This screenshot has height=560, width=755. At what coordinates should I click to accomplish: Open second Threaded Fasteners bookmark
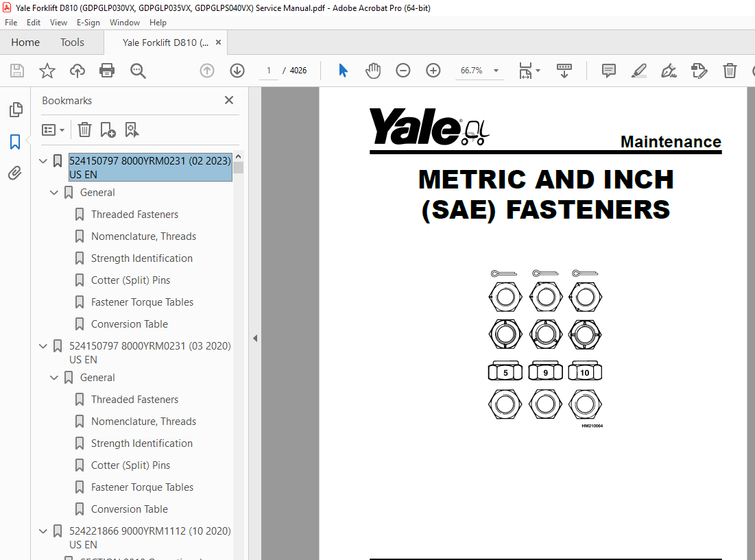pyautogui.click(x=135, y=400)
